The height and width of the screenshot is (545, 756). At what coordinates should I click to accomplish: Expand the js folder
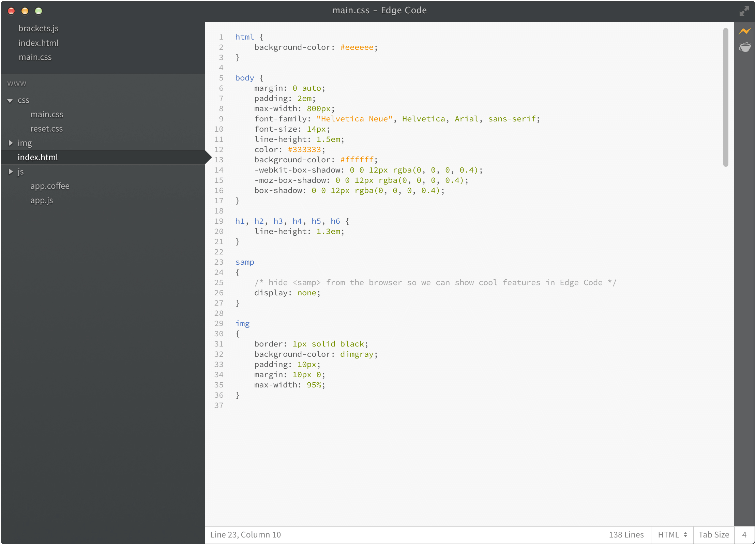(11, 172)
